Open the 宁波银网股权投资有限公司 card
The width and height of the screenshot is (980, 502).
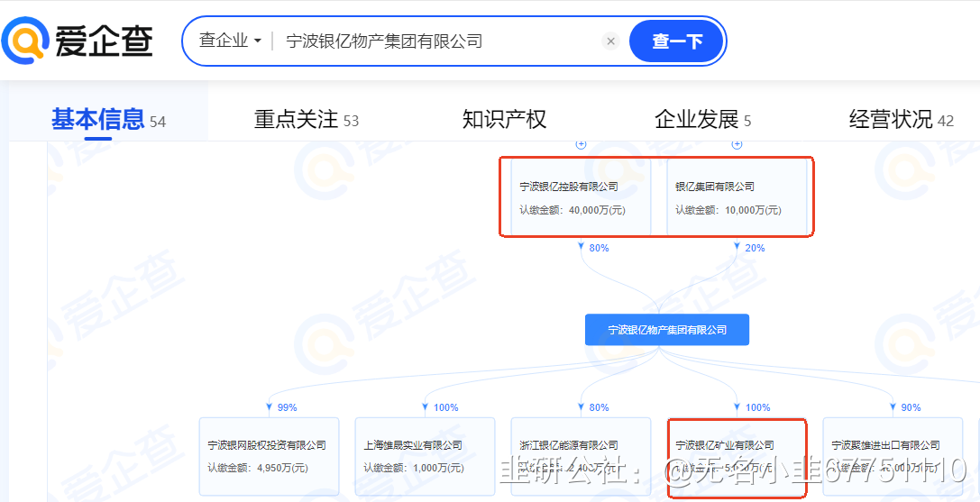(270, 456)
